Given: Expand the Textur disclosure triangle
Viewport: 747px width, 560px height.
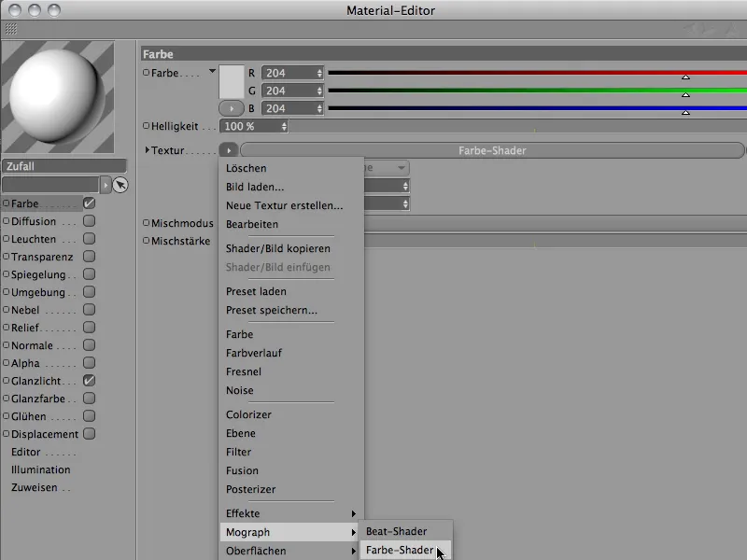Looking at the screenshot, I should point(148,150).
